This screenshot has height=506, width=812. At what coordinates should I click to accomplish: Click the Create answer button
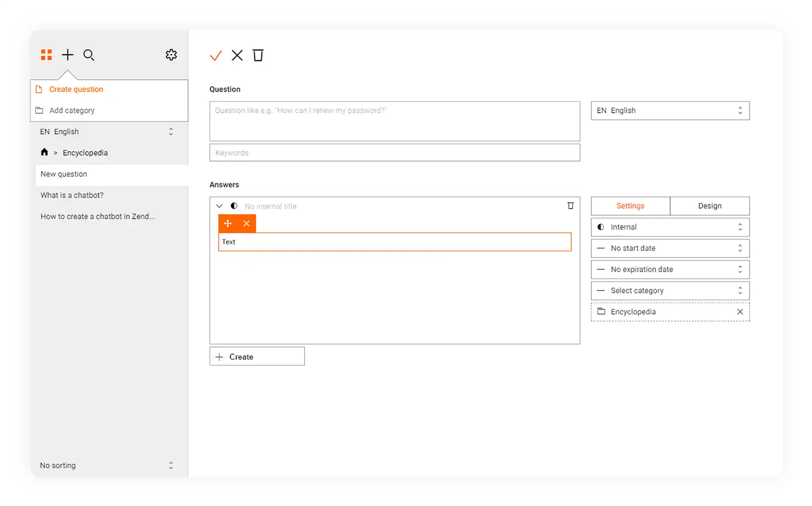coord(257,356)
